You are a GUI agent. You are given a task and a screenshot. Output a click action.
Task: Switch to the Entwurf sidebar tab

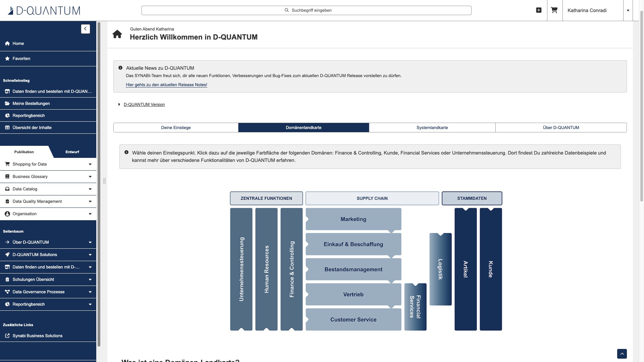click(x=72, y=152)
